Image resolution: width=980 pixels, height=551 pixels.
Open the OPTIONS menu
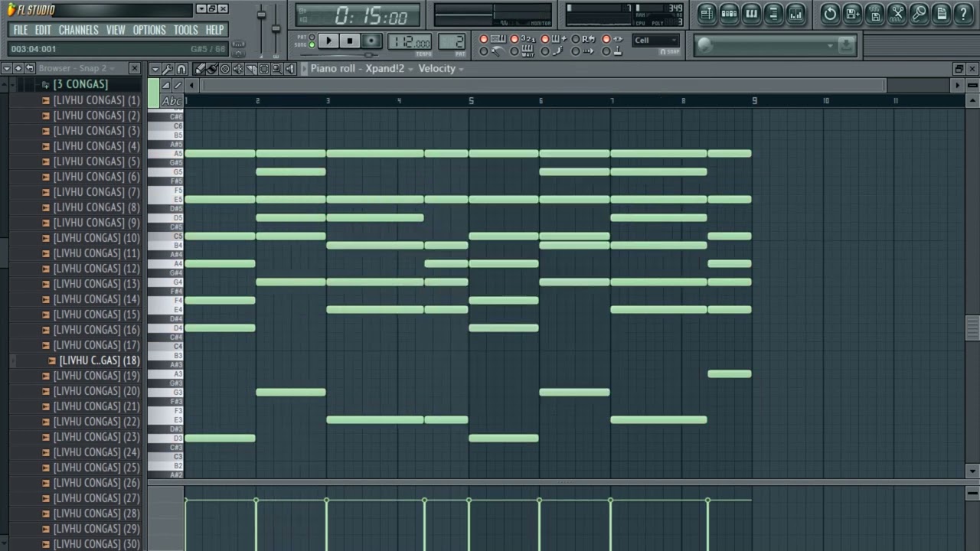(x=149, y=30)
